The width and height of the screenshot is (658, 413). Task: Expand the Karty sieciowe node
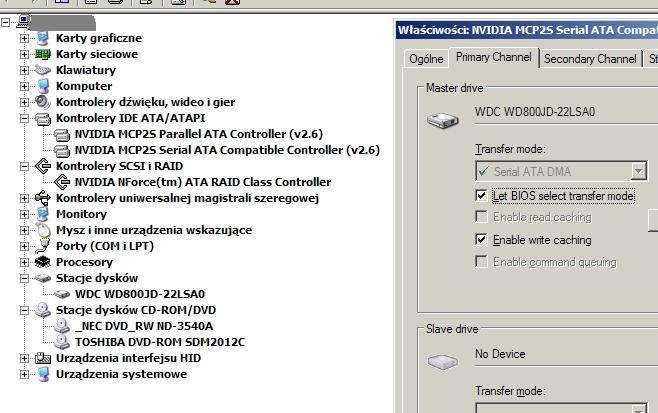pyautogui.click(x=24, y=54)
